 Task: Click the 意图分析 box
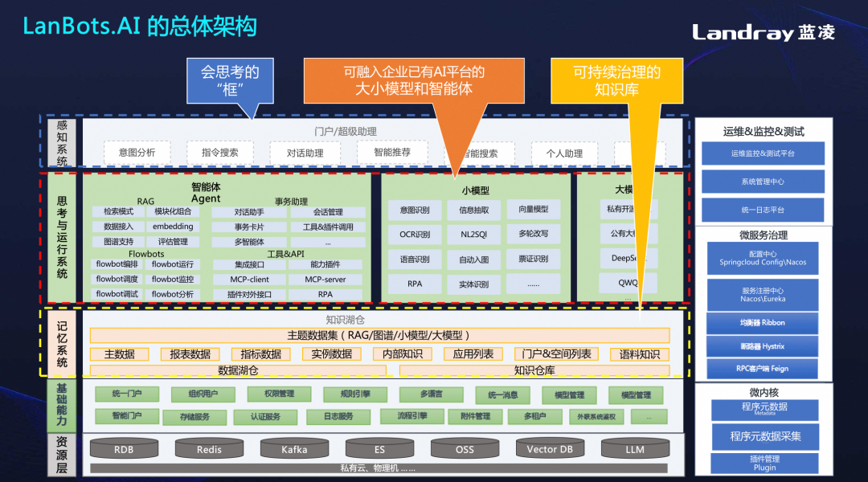point(137,152)
